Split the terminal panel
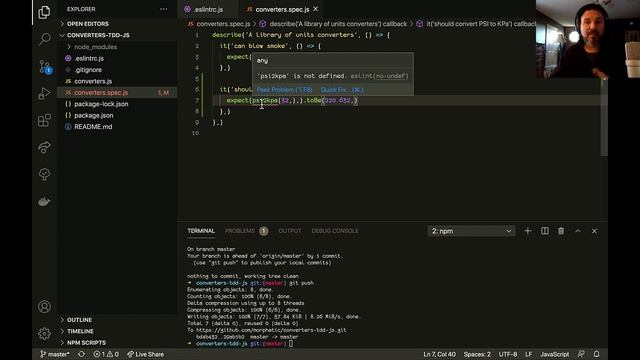 [x=544, y=231]
